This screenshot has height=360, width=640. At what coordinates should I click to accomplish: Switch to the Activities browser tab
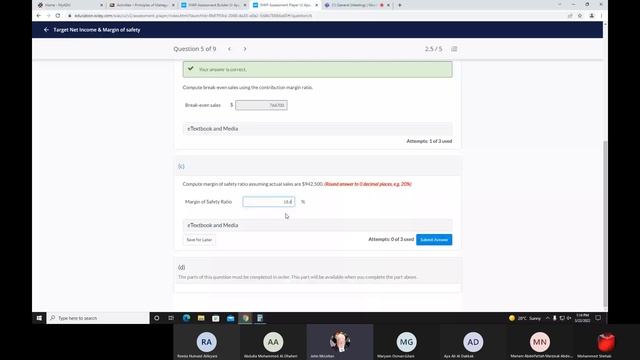click(142, 5)
